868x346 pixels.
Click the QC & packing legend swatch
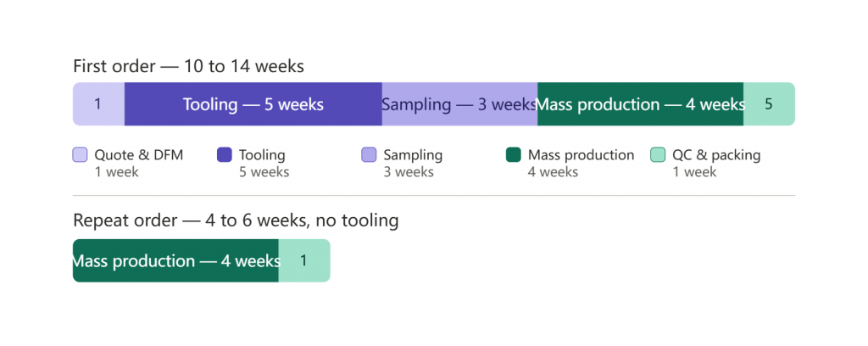pos(658,155)
